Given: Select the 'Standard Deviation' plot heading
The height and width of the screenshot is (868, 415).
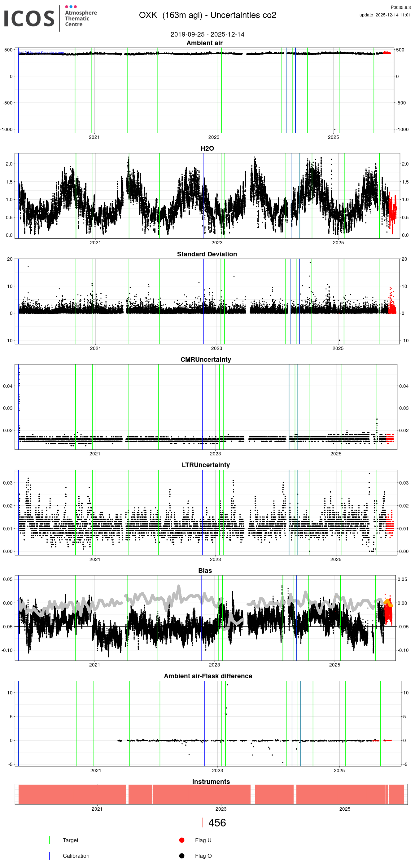Looking at the screenshot, I should coord(207,254).
